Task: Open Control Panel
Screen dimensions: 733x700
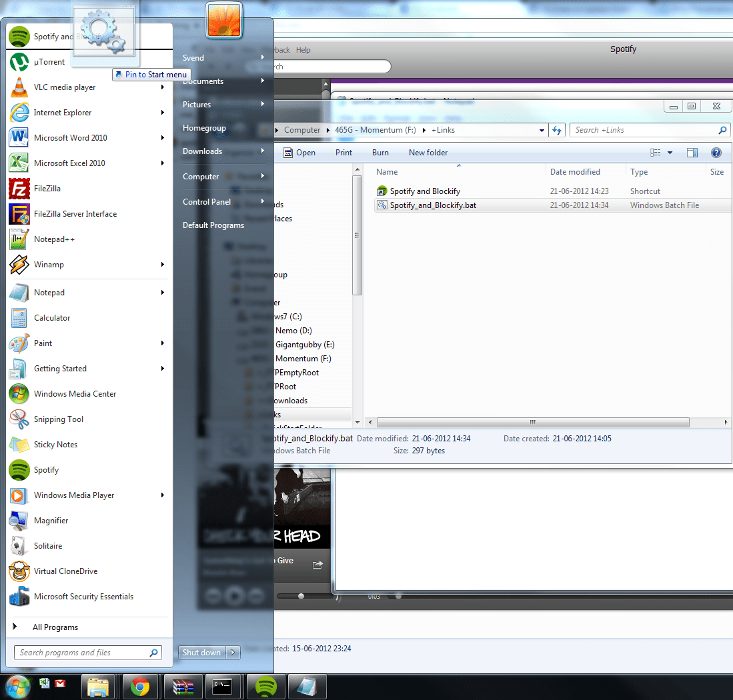Action: (x=223, y=202)
